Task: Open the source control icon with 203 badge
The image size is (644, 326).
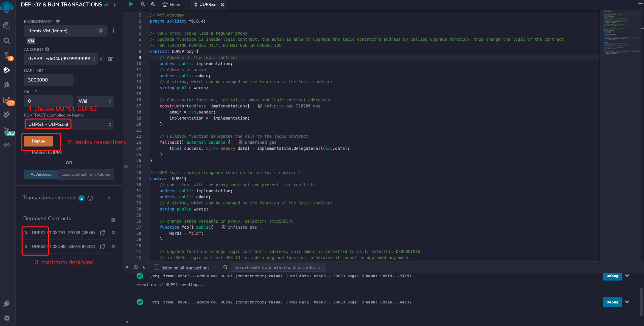Action: 7,130
